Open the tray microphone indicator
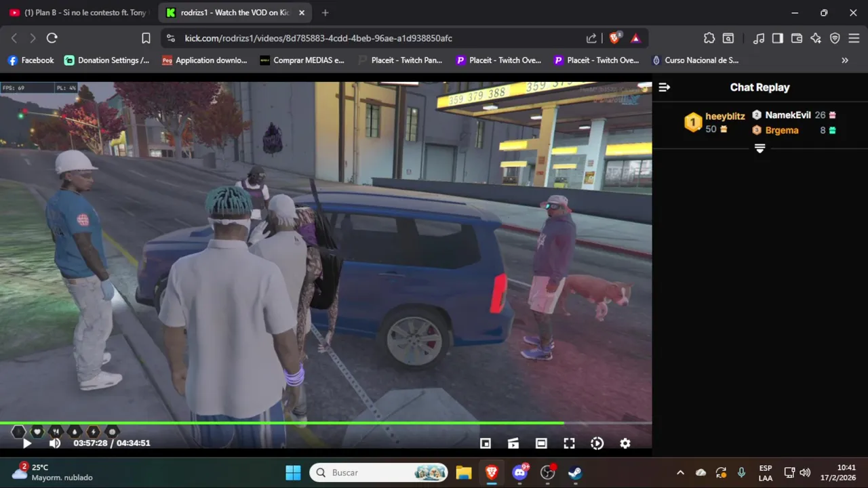The width and height of the screenshot is (868, 488). (x=741, y=472)
